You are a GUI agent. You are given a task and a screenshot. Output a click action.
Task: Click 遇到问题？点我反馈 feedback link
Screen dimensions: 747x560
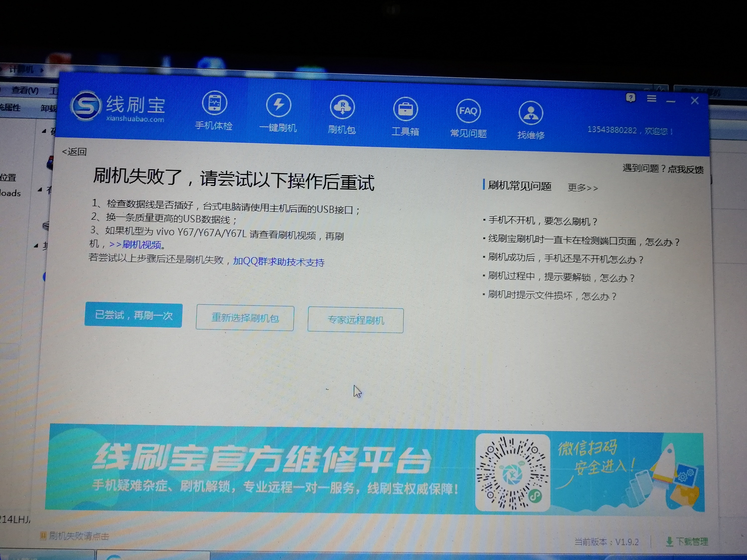pos(663,169)
